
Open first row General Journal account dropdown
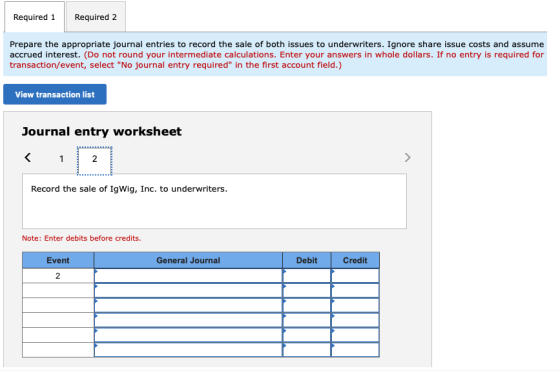coord(188,276)
